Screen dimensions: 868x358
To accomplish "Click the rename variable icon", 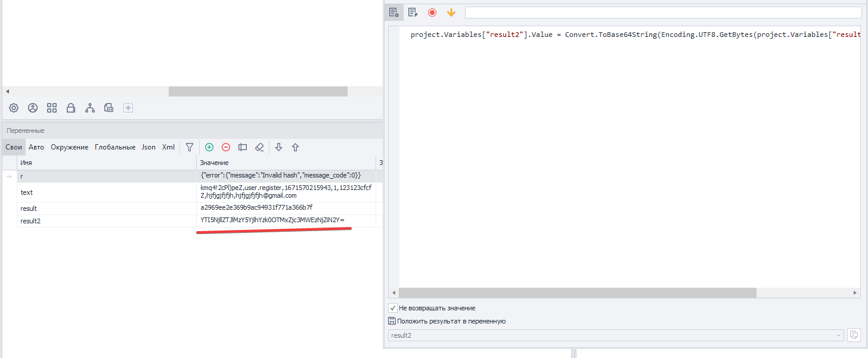I will (x=243, y=147).
